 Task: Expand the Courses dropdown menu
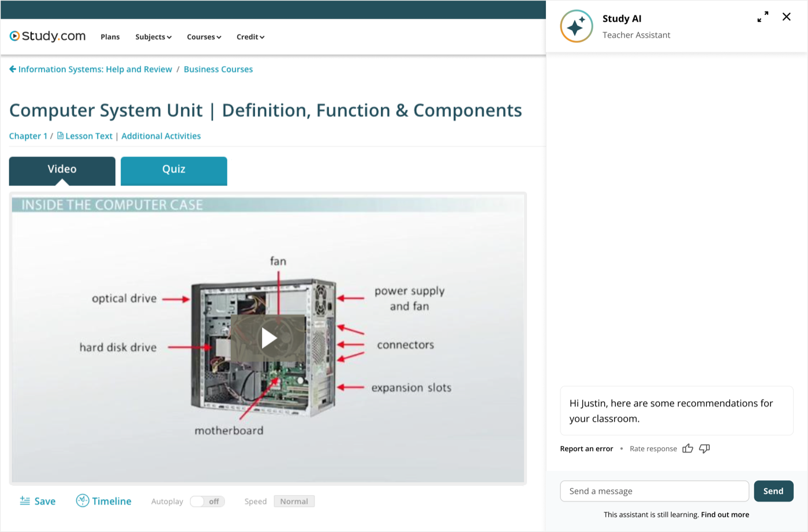204,37
